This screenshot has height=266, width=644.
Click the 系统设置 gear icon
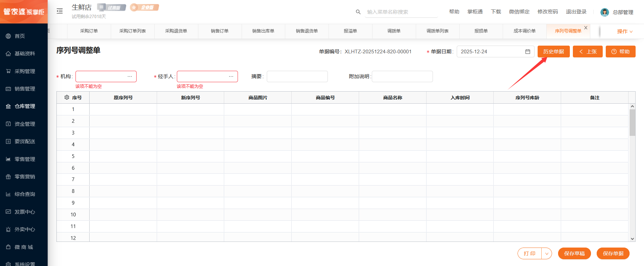coord(8,264)
